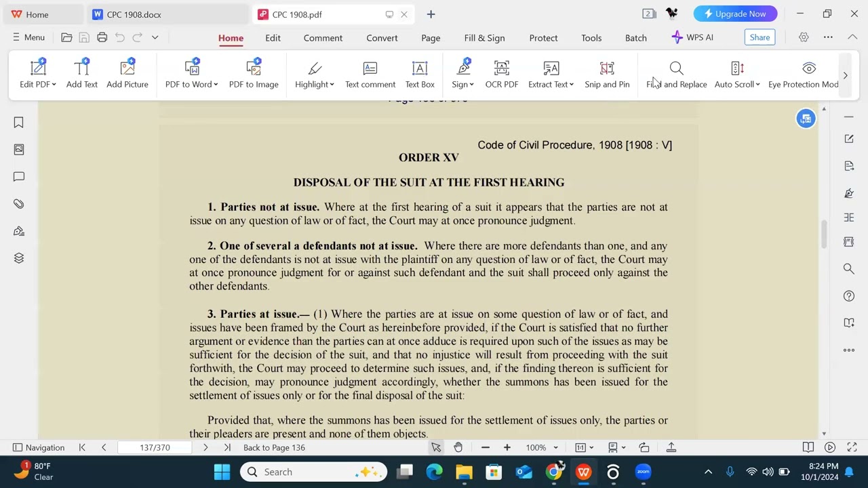Expand the quick access toolbar dropdown

click(x=155, y=37)
